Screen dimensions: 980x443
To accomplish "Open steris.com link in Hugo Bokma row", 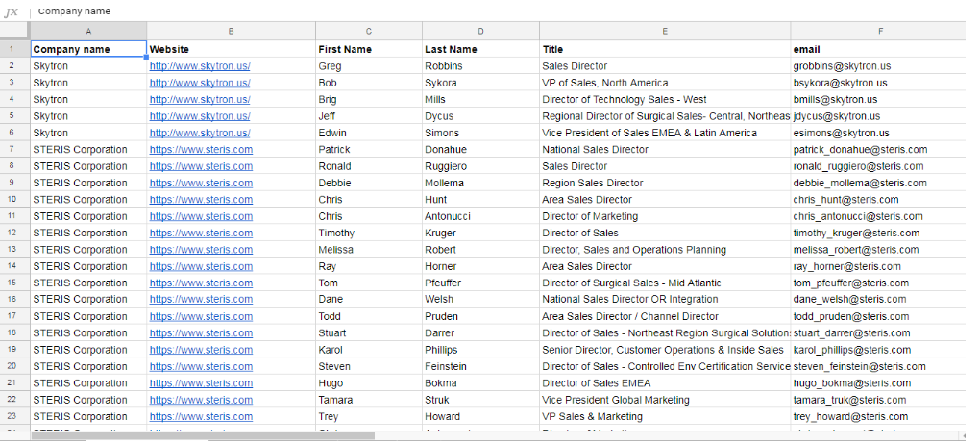I will pos(201,383).
